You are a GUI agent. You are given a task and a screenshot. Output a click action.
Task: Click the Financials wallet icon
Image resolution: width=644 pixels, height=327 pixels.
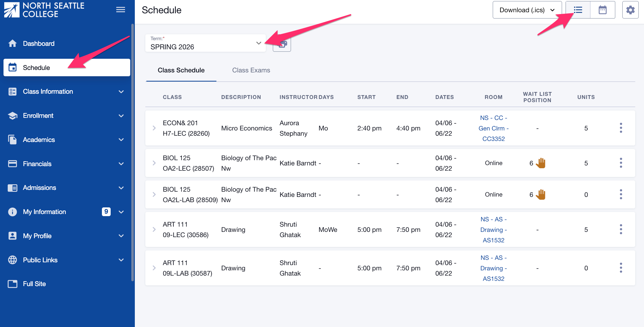13,163
